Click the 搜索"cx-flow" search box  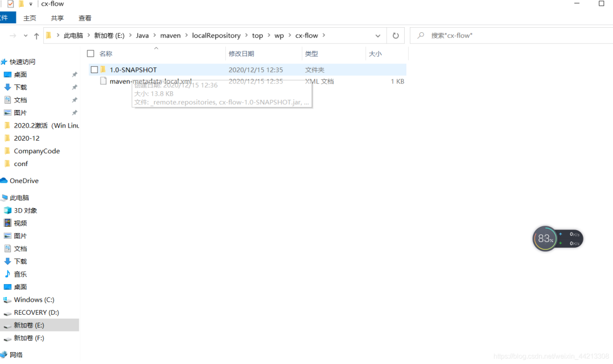coord(511,36)
